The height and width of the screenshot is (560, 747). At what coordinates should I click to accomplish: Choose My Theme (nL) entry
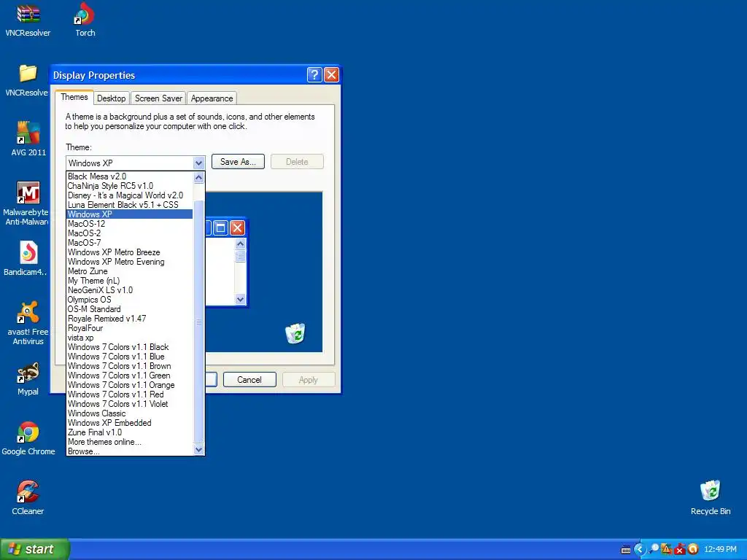click(130, 281)
